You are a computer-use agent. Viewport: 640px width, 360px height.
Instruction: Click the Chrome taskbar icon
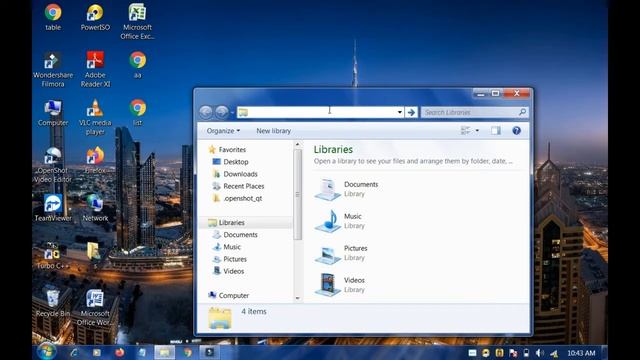point(188,352)
